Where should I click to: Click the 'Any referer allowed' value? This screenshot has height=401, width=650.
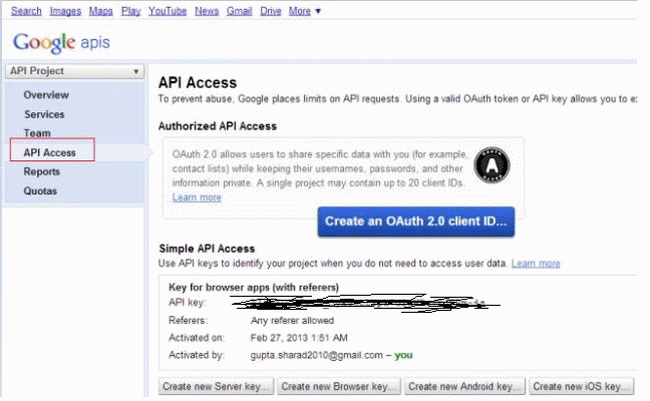tap(292, 321)
